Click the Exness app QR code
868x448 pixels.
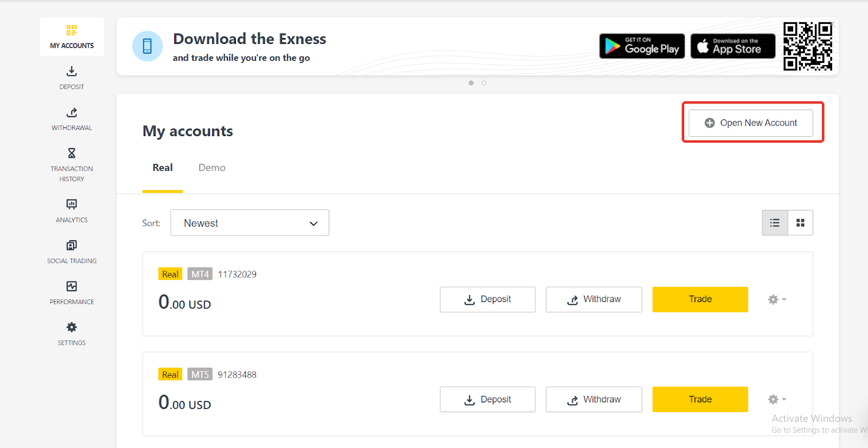coord(807,46)
